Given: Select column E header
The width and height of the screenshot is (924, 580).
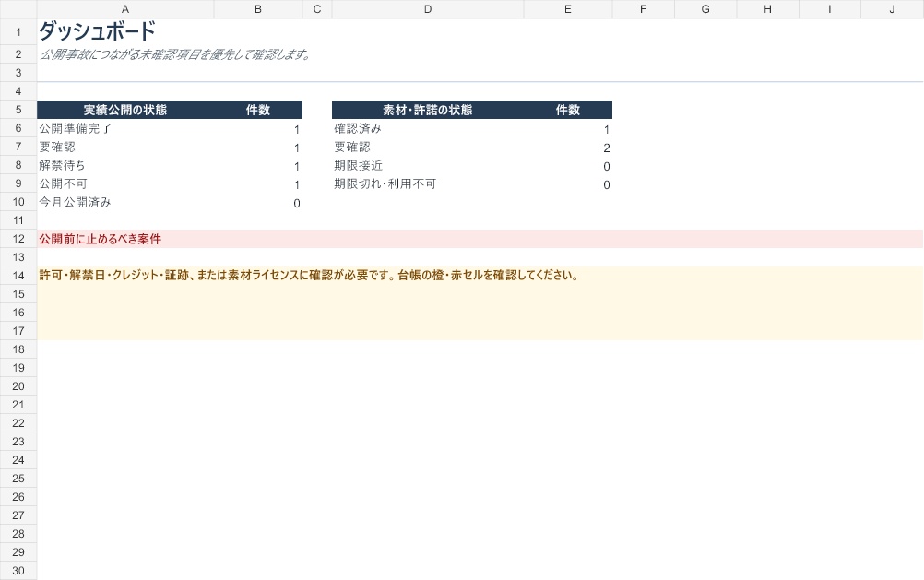Looking at the screenshot, I should tap(567, 9).
